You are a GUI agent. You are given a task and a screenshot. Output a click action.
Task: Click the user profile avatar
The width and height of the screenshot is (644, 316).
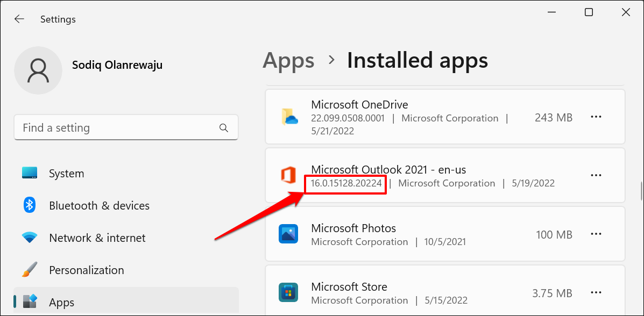38,70
